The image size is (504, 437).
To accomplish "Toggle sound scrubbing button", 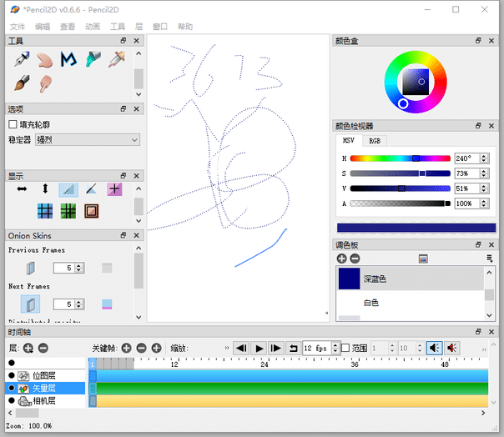I will (x=452, y=348).
